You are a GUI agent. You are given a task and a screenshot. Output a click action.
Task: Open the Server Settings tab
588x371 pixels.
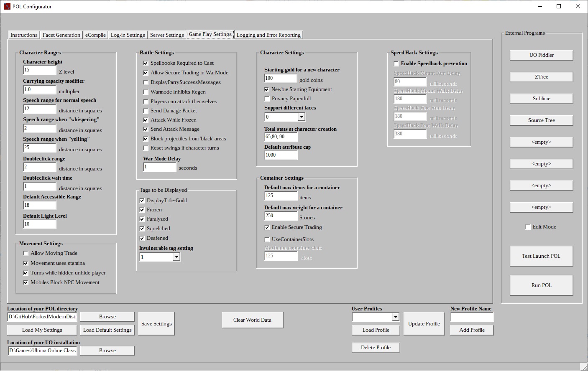tap(166, 35)
